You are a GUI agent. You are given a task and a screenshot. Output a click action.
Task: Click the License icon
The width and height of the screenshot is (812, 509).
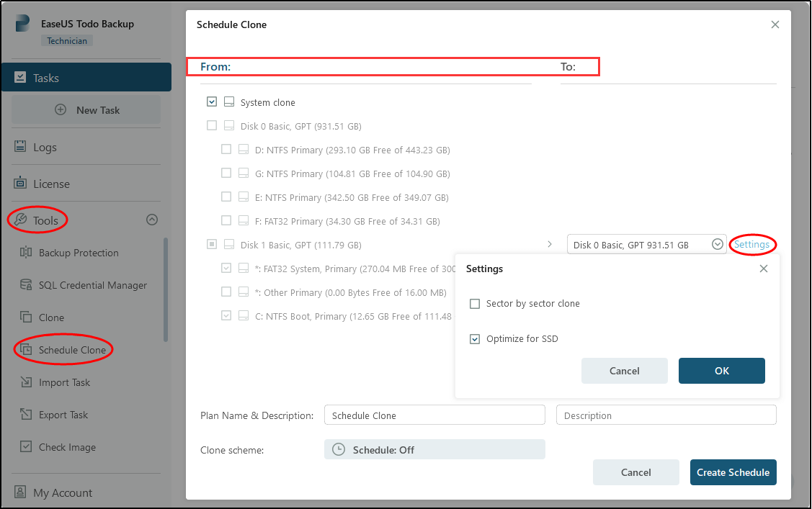point(20,182)
